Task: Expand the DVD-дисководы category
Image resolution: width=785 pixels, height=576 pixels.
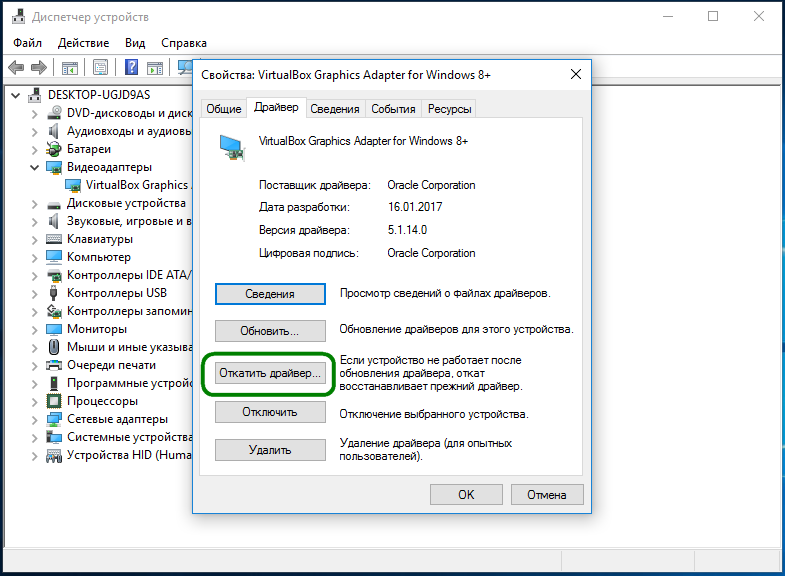Action: [35, 114]
